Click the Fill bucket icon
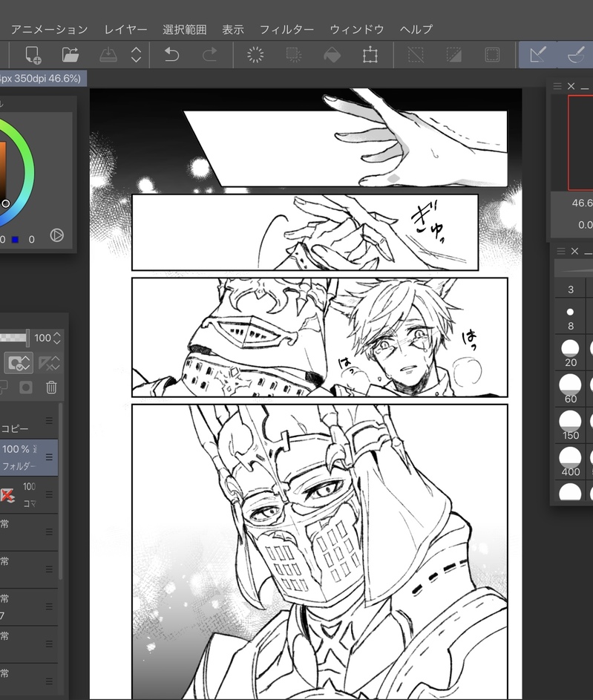The height and width of the screenshot is (700, 593). tap(332, 55)
